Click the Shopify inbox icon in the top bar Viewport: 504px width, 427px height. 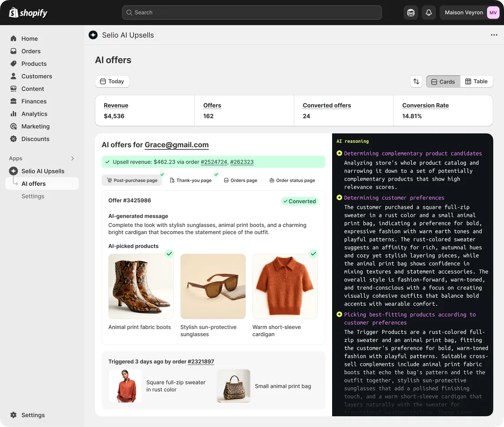point(410,12)
